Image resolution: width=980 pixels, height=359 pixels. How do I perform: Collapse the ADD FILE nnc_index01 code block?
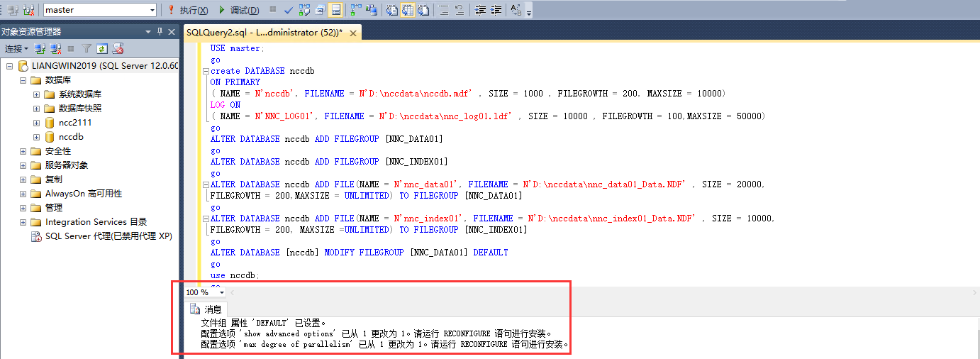[206, 219]
